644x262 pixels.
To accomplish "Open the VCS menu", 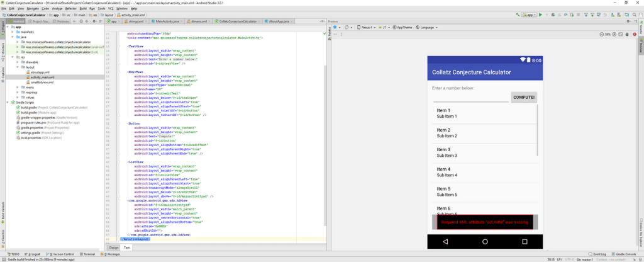I will [x=111, y=8].
